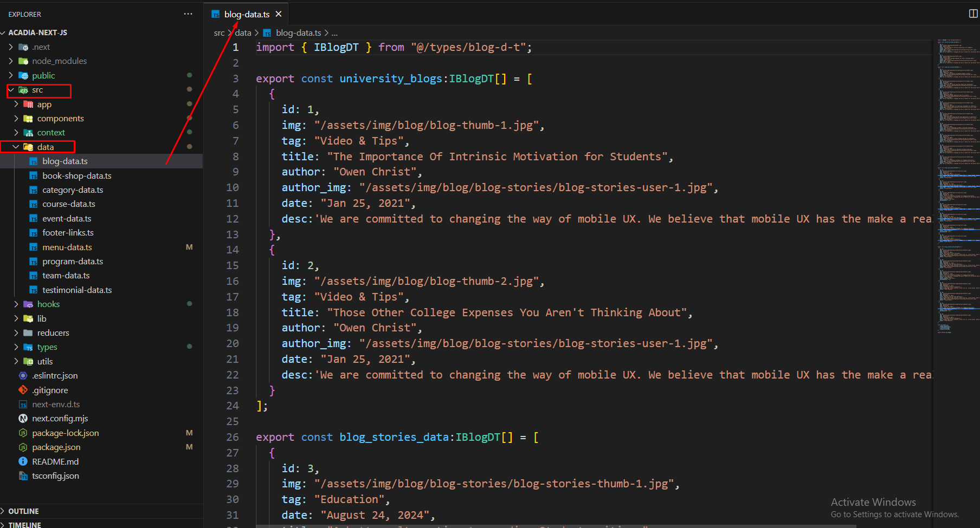Image resolution: width=980 pixels, height=528 pixels.
Task: Click the package-lock.json node icon
Action: click(23, 433)
